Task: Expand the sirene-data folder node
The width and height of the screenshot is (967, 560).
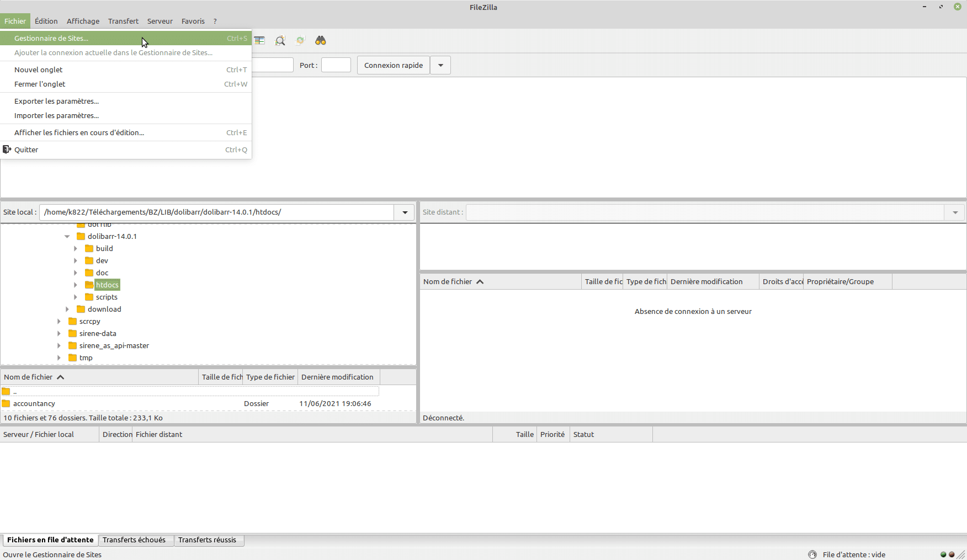Action: click(x=59, y=333)
